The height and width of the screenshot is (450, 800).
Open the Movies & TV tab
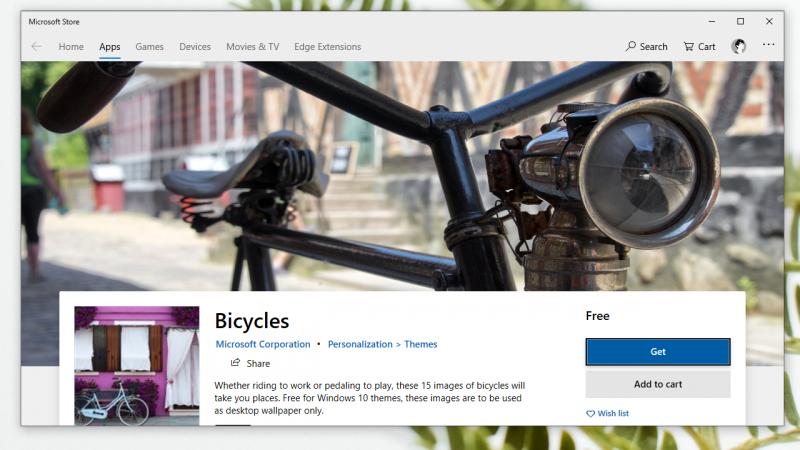253,46
